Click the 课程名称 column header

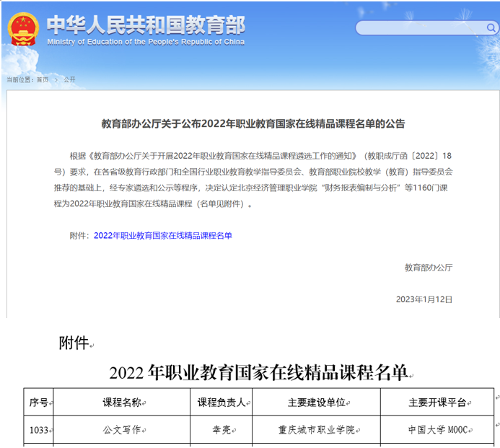tap(122, 403)
